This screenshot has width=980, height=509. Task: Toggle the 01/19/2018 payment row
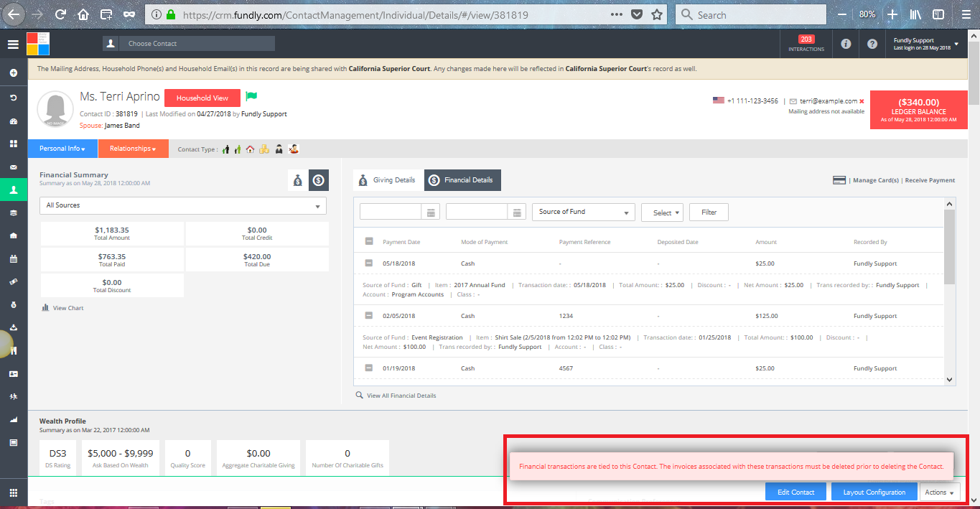click(369, 368)
